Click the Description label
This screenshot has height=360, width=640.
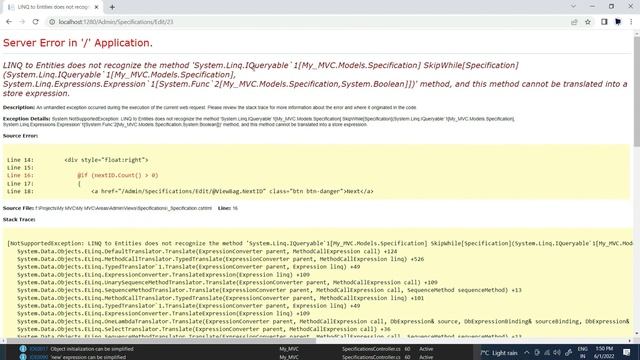19,107
